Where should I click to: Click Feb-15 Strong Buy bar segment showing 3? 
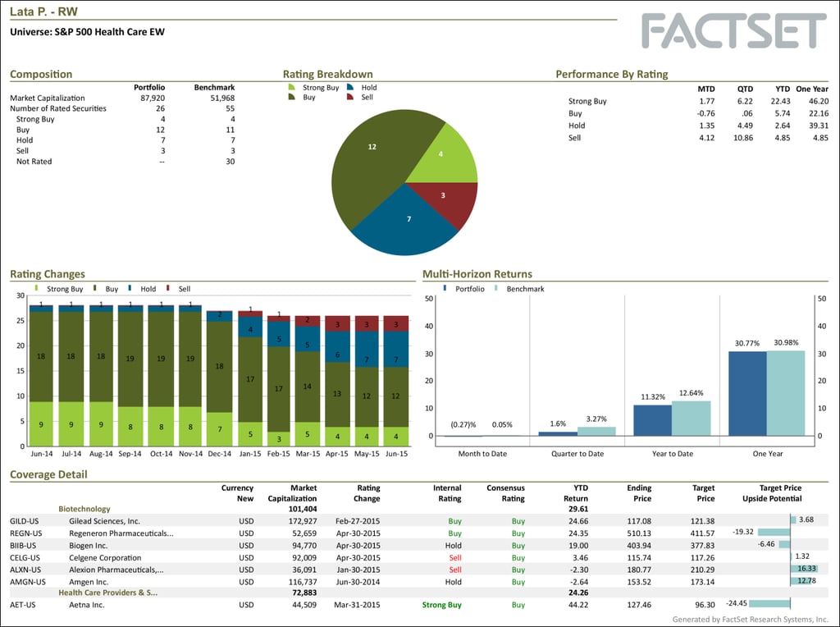click(x=279, y=439)
